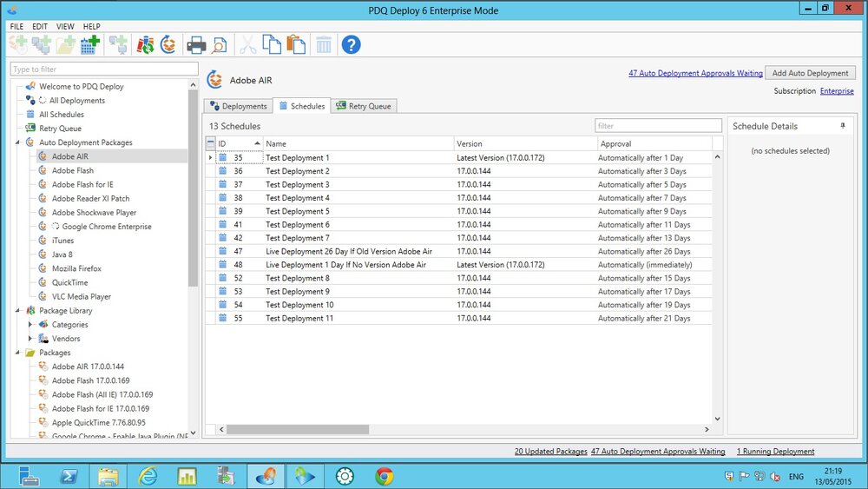Screen dimensions: 868x489
Task: Click the New Schedule calendar toolbar icon
Action: [89, 45]
